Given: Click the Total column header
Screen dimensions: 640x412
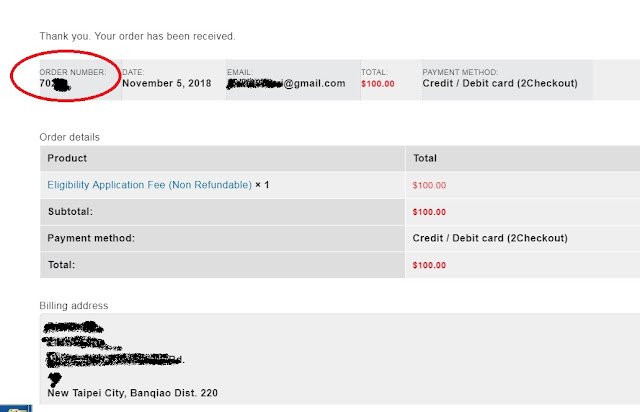Looking at the screenshot, I should click(x=425, y=158).
